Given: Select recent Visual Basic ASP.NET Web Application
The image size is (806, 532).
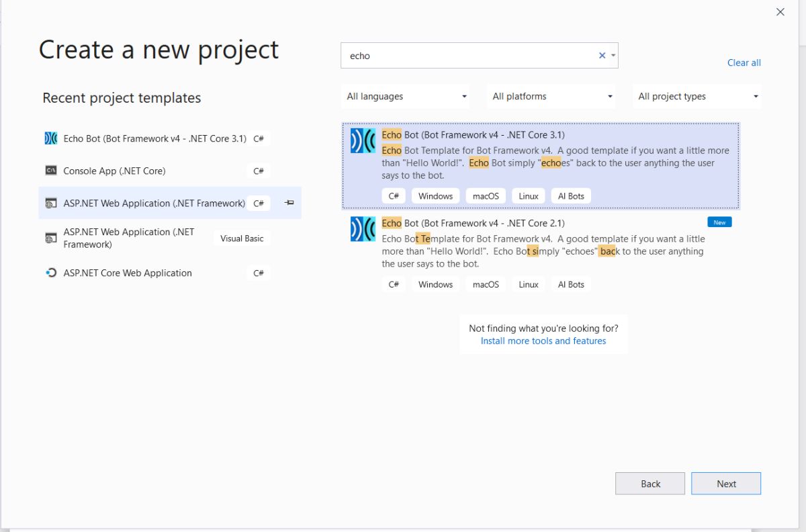Looking at the screenshot, I should tap(170, 238).
